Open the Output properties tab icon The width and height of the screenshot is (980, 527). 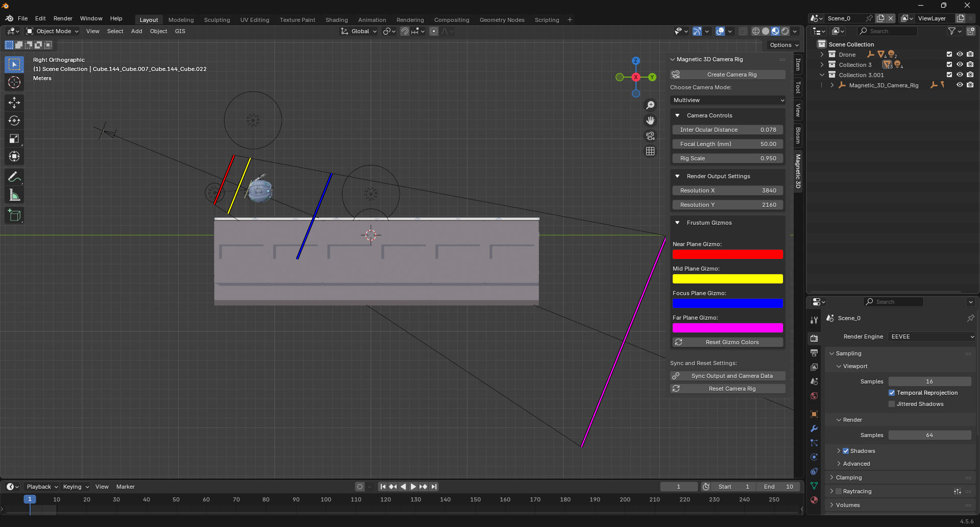pos(814,353)
